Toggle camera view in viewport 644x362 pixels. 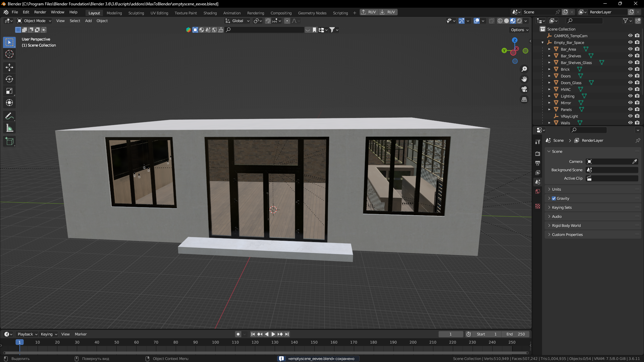[x=524, y=89]
